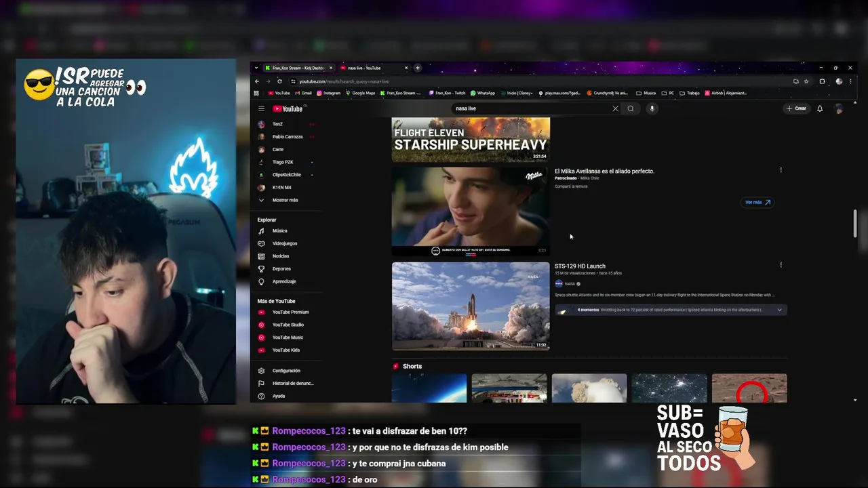Viewport: 868px width, 488px height.
Task: Open Starship Superheavy Flight Eleven thumbnail
Action: click(x=471, y=140)
